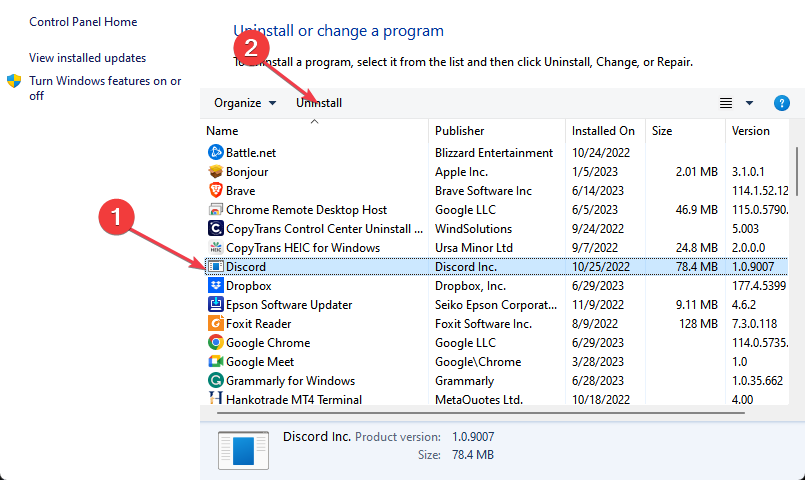This screenshot has width=805, height=480.
Task: Expand the view options dropdown arrow
Action: [750, 103]
